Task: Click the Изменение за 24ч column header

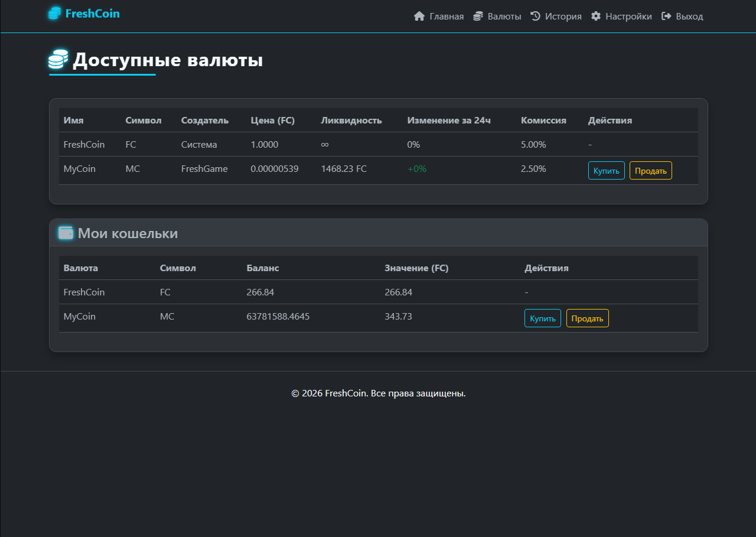Action: [449, 121]
